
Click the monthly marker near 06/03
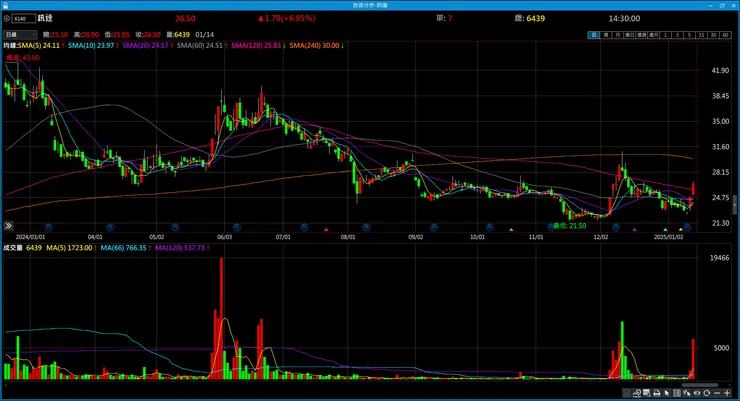click(x=237, y=227)
